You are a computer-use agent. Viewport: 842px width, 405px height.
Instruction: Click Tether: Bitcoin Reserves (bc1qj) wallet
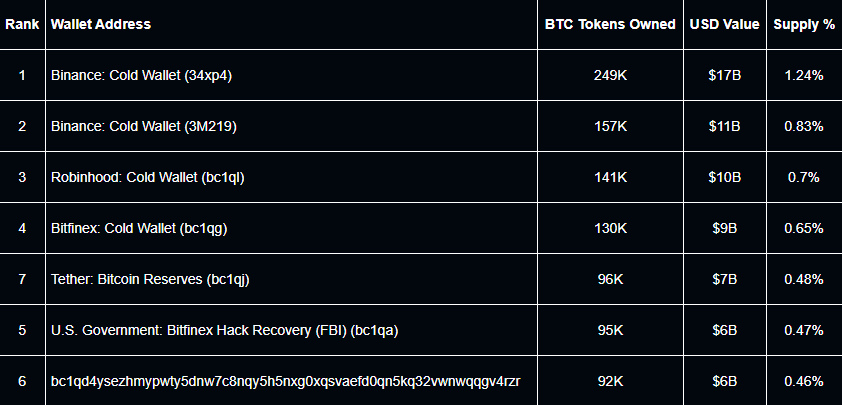coord(150,279)
